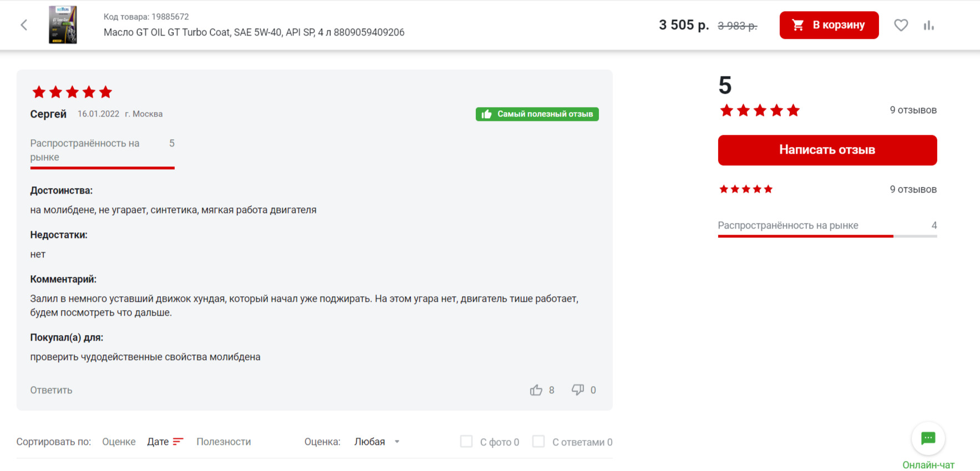Click 'Ответить' under the review
This screenshot has height=471, width=980.
[x=51, y=390]
